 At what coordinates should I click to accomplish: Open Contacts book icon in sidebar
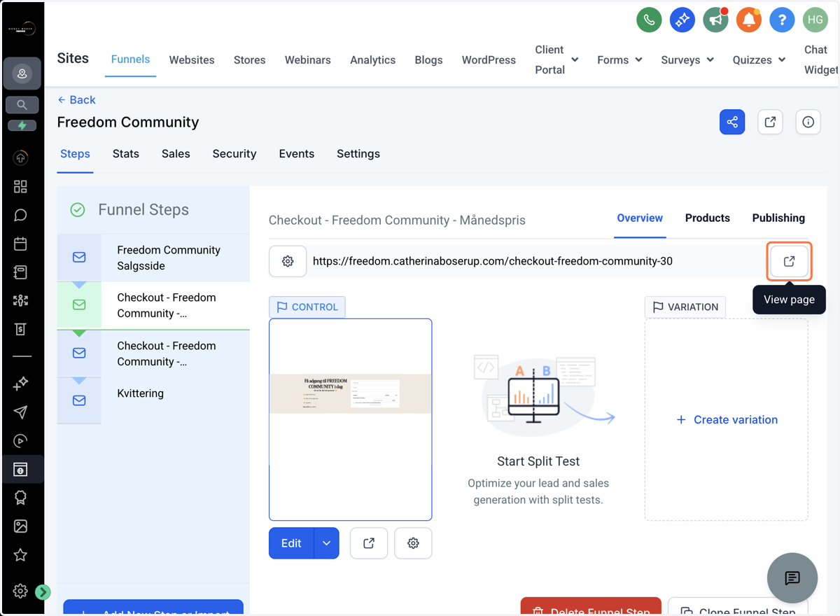pyautogui.click(x=20, y=272)
